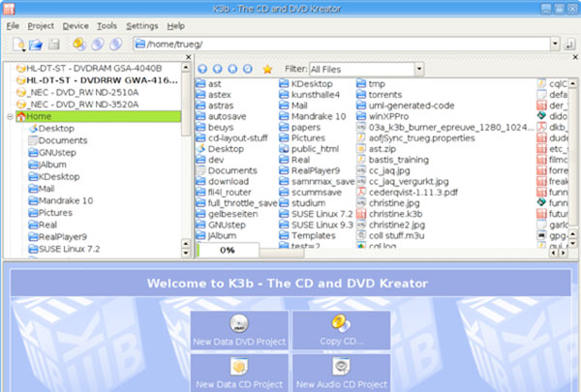The image size is (581, 392).
Task: Select the coll stuff.m3u playlist
Action: (x=390, y=235)
